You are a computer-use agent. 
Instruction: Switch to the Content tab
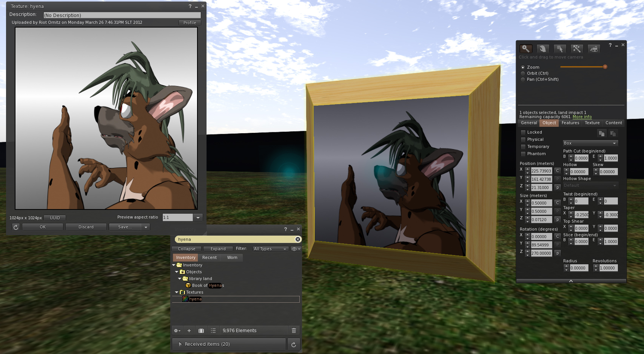pos(614,123)
